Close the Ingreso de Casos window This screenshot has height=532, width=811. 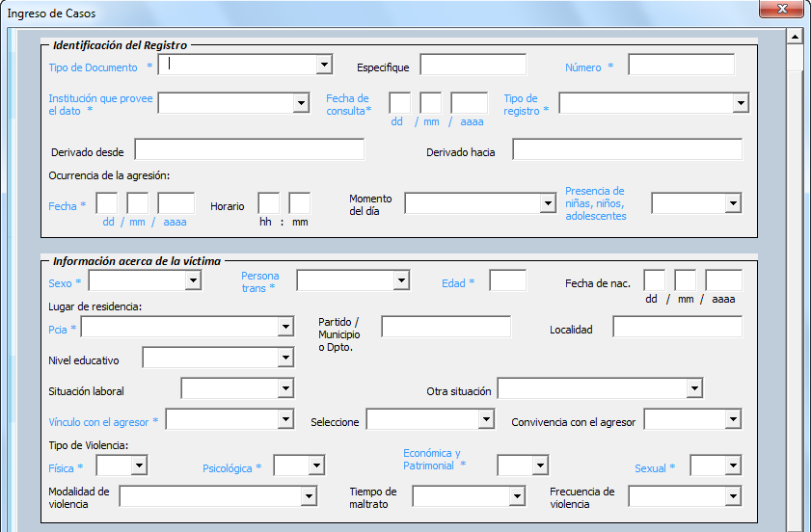click(780, 9)
